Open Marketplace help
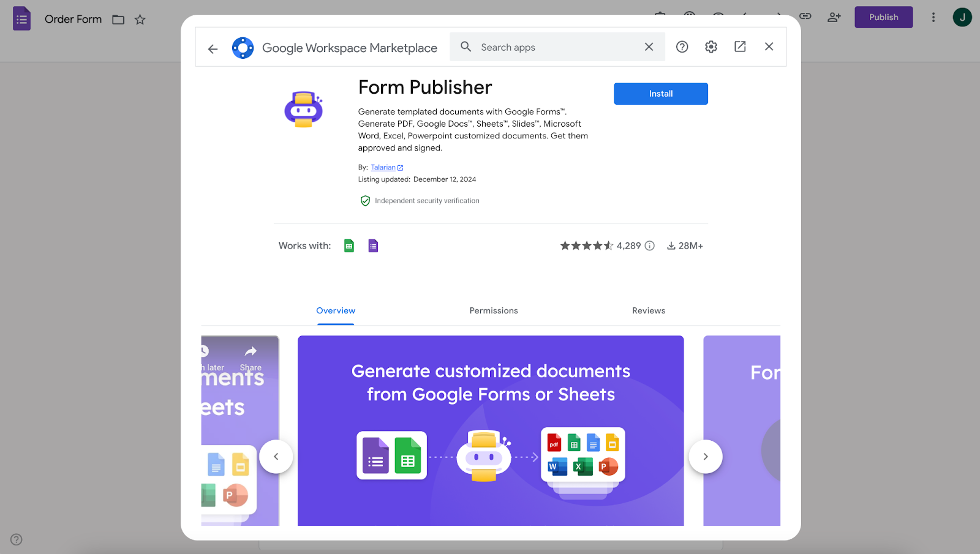This screenshot has width=980, height=554. pyautogui.click(x=682, y=47)
